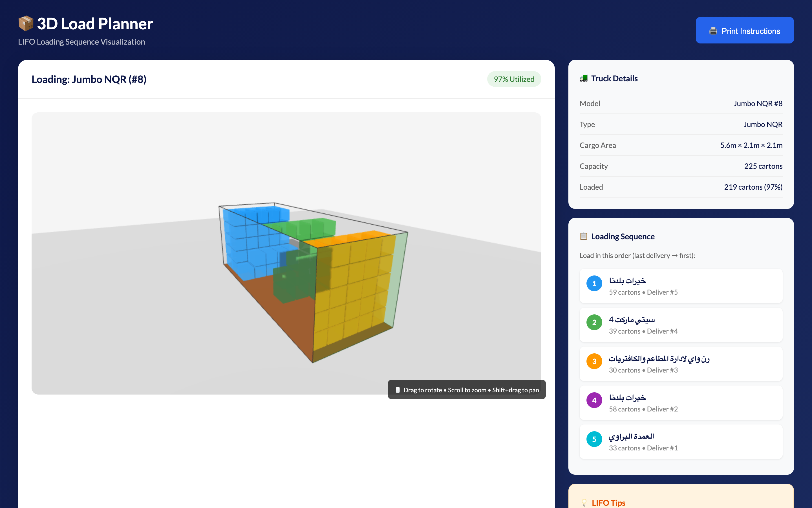Click the lightbulb icon beside LIFO Tips
812x508 pixels.
pos(584,503)
